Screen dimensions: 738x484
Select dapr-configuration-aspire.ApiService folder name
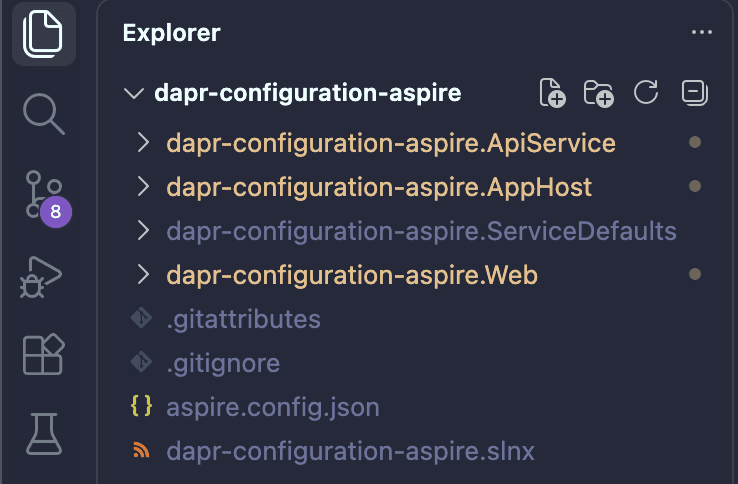pos(391,144)
